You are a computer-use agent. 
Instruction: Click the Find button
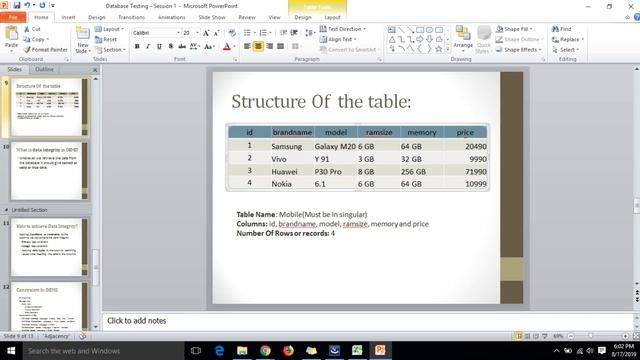(x=562, y=29)
